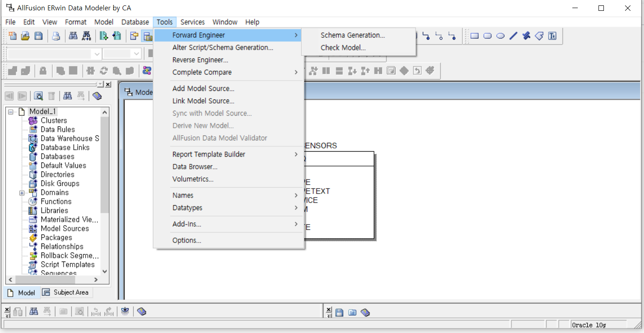The image size is (644, 333).
Task: Click the Find binoculars toolbar icon
Action: pyautogui.click(x=73, y=36)
